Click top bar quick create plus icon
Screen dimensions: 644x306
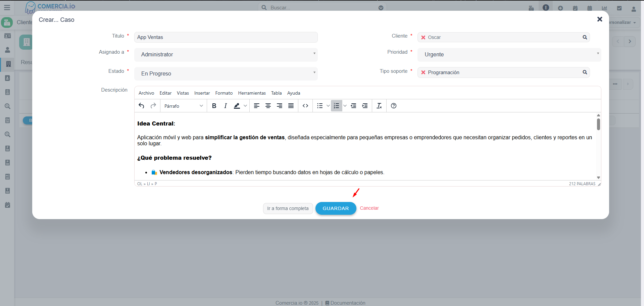click(x=560, y=8)
